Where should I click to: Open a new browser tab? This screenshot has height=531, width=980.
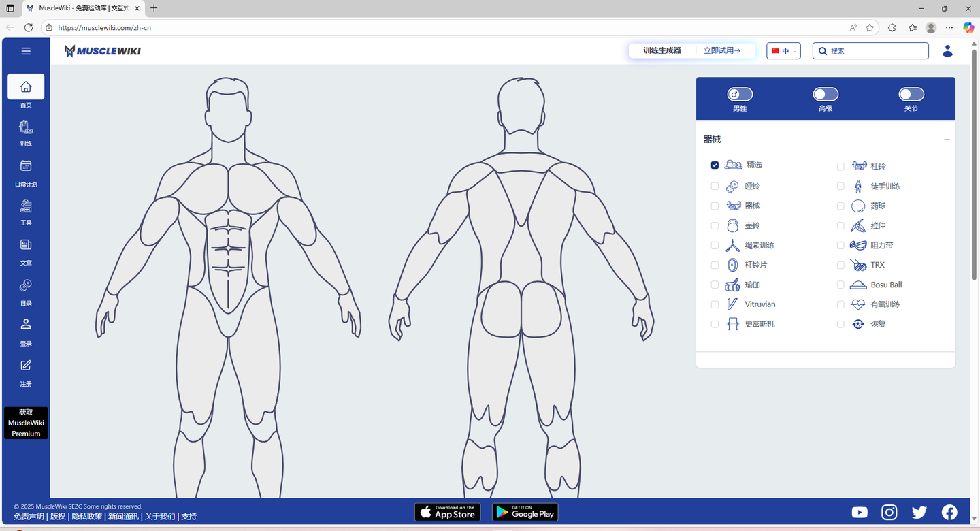(154, 8)
